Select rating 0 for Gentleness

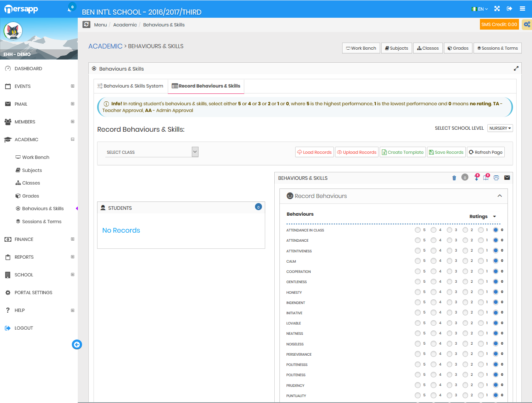[496, 282]
